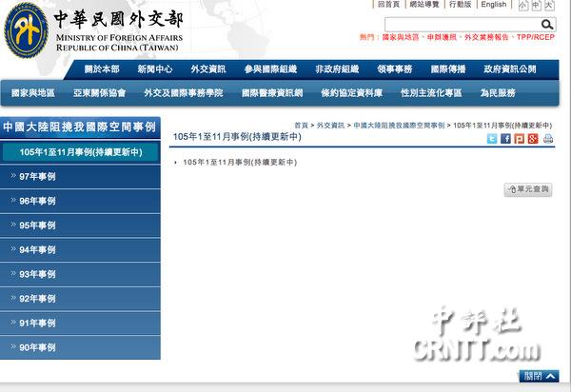This screenshot has width=571, height=392.
Task: Click the magnifier search icon
Action: (548, 24)
